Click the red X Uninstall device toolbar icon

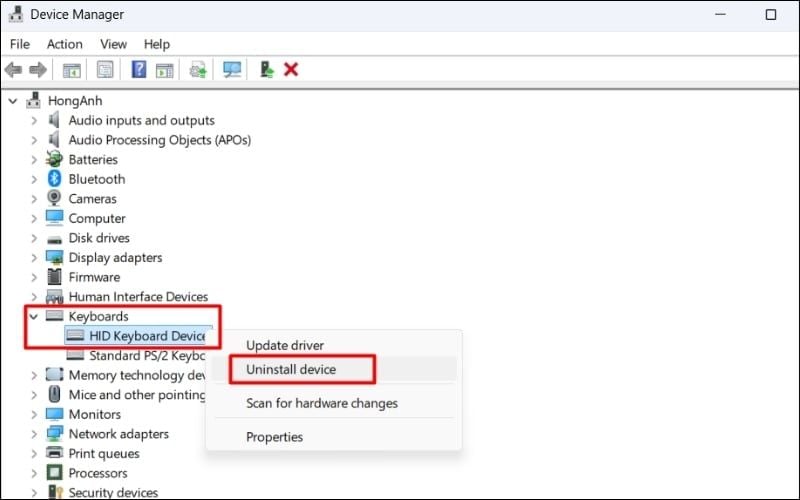[291, 69]
